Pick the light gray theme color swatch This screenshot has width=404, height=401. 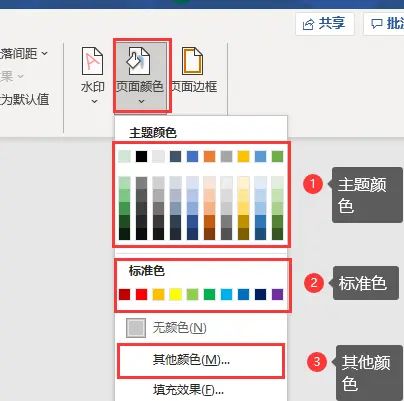[x=158, y=156]
